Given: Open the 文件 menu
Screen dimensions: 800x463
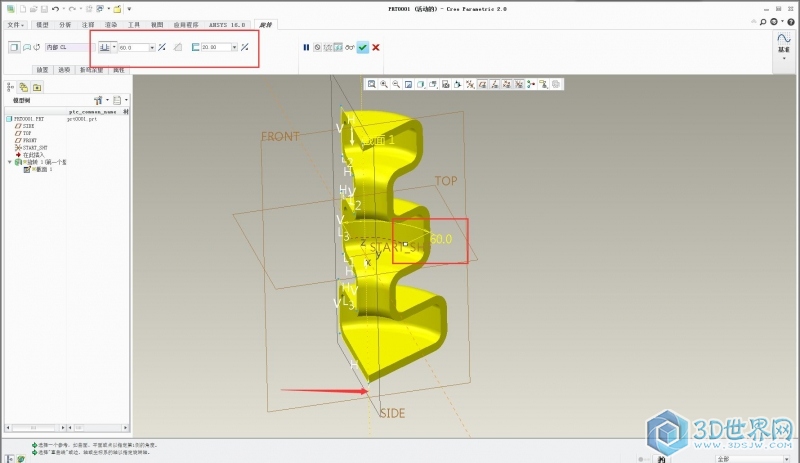Looking at the screenshot, I should 15,25.
